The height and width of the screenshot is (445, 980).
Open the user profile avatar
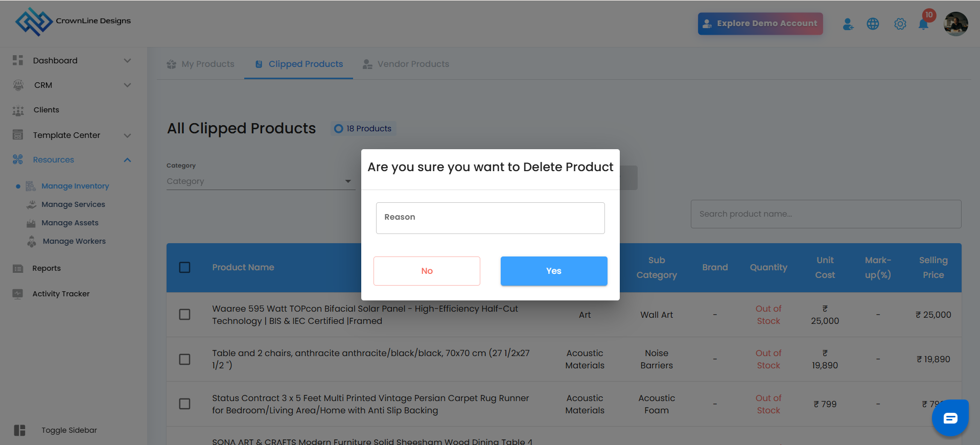[955, 24]
